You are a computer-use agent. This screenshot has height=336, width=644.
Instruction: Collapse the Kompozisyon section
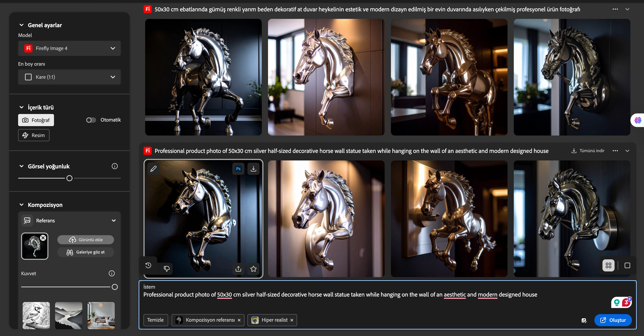(x=22, y=205)
